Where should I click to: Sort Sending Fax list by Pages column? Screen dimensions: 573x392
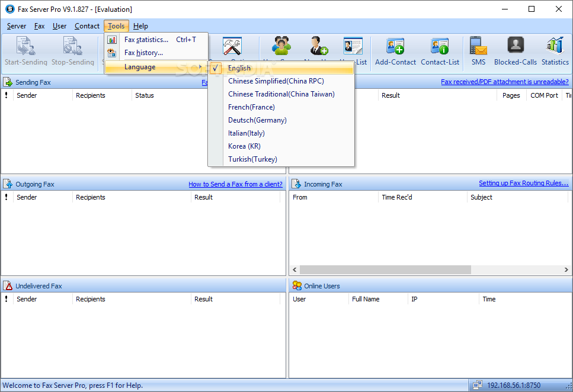[x=511, y=95]
